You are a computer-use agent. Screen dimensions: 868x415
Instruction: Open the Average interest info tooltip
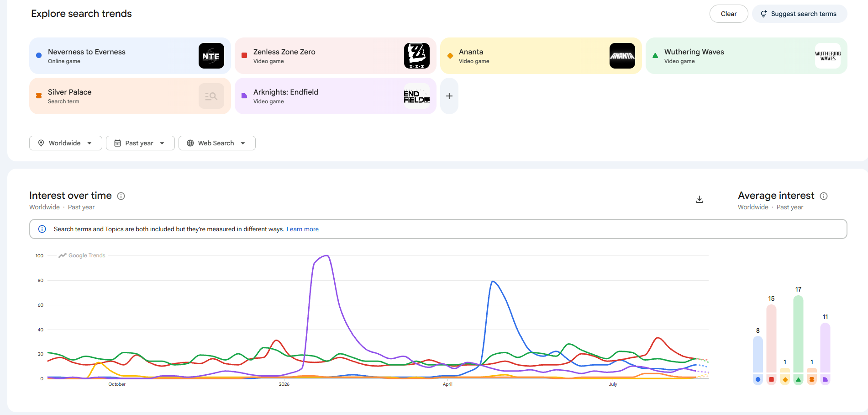point(824,196)
